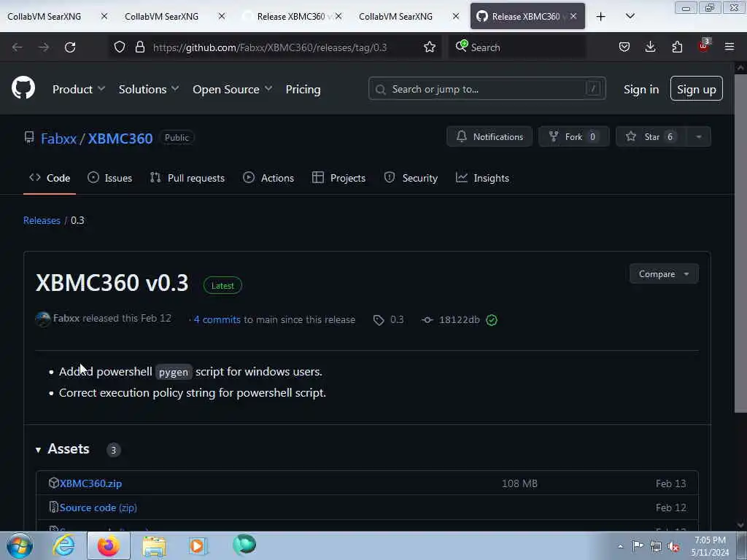List all tabs with chevron button
Viewport: 747px width, 560px height.
630,17
